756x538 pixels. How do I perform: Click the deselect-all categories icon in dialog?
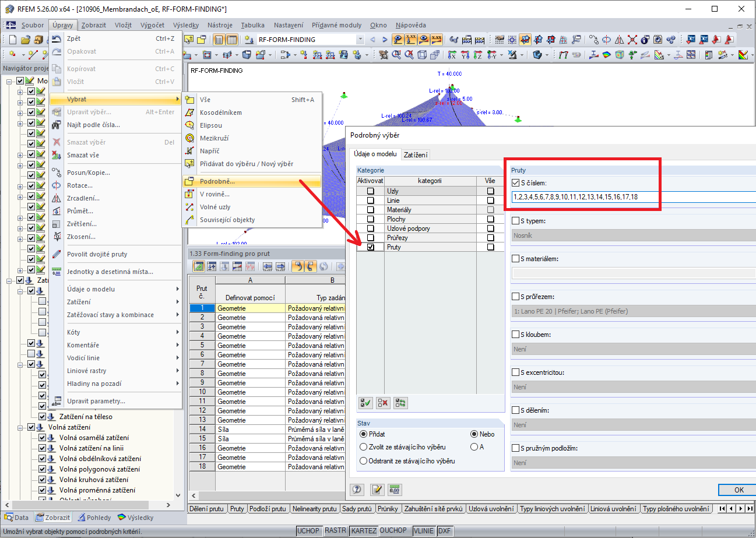coord(383,402)
